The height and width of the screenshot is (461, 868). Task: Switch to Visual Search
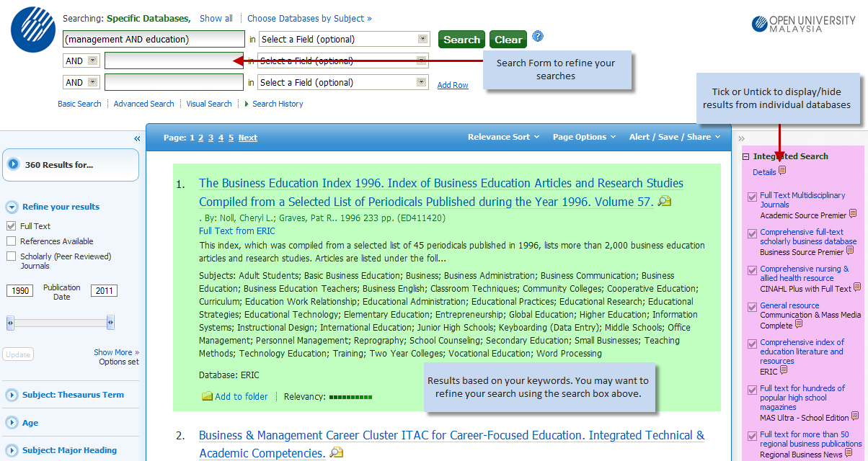pos(209,104)
